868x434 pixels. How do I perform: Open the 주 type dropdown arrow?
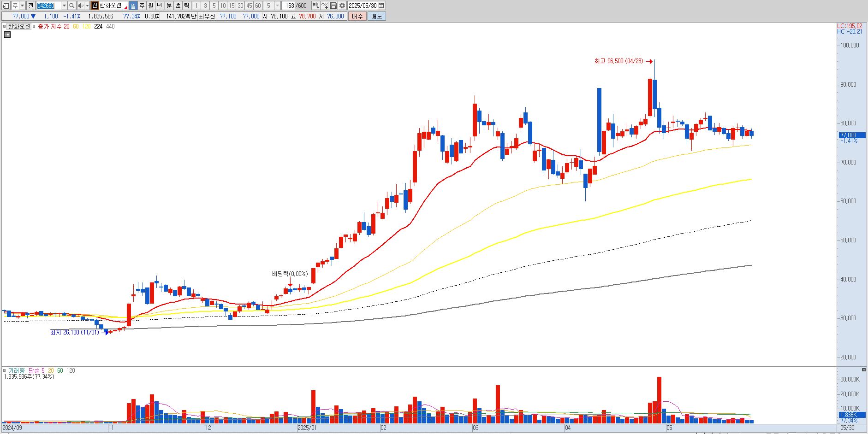pyautogui.click(x=22, y=6)
